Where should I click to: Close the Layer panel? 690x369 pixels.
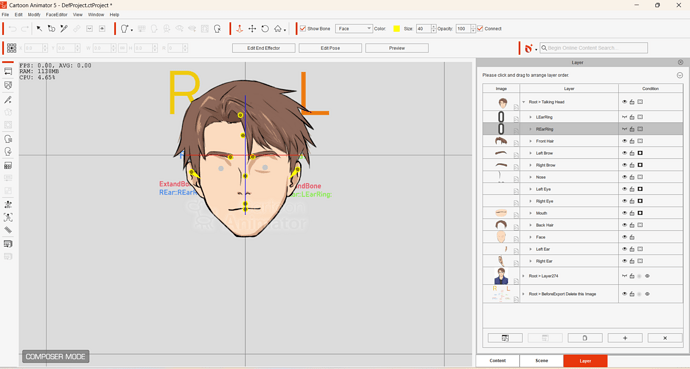click(680, 62)
